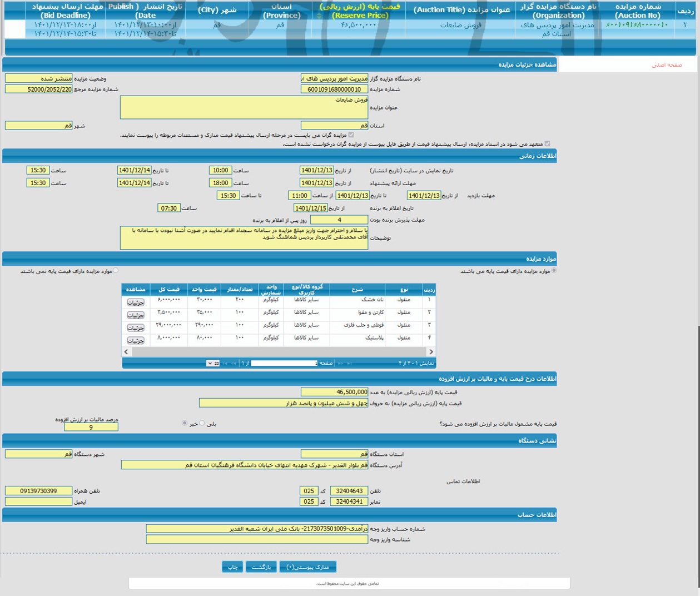Select the items without base price radio option

click(x=116, y=271)
